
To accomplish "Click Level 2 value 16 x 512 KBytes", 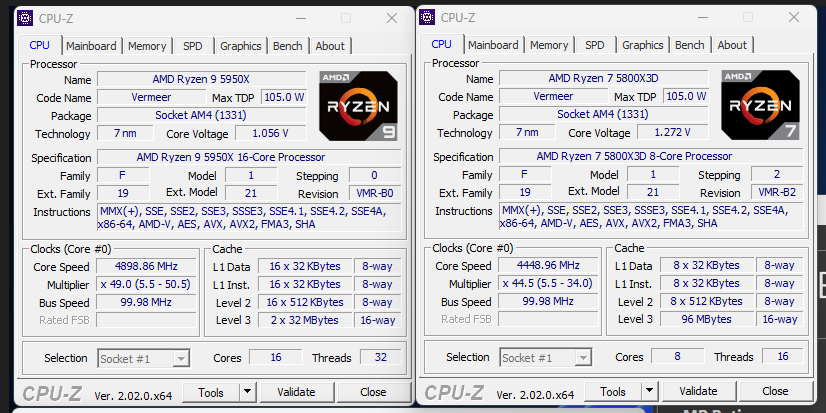I will [x=304, y=302].
